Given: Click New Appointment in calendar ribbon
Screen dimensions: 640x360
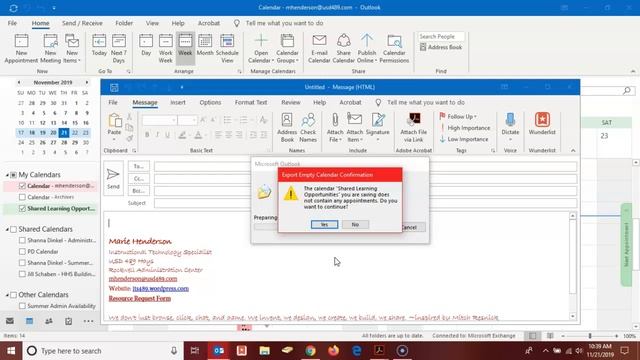Looking at the screenshot, I should (x=21, y=49).
